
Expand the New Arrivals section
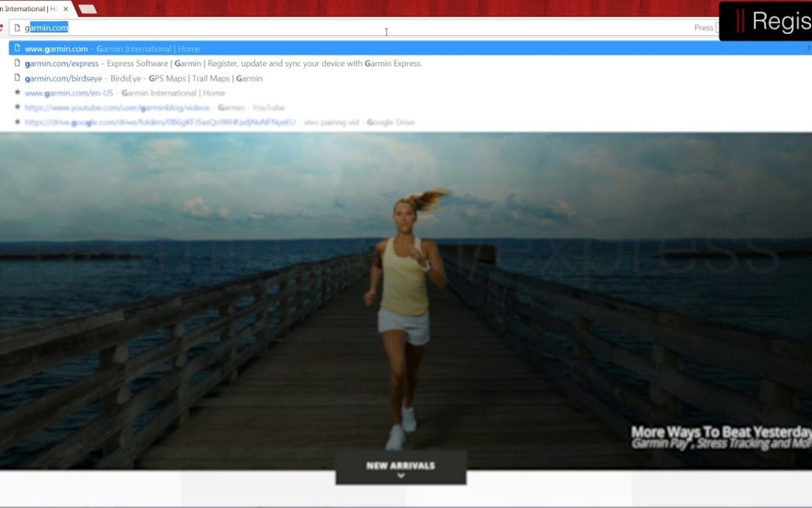click(x=400, y=465)
